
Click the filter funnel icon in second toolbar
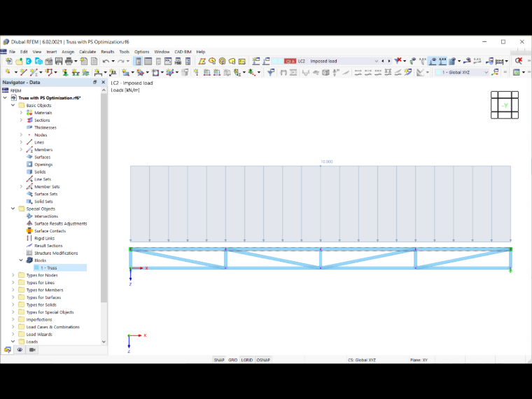point(271,72)
